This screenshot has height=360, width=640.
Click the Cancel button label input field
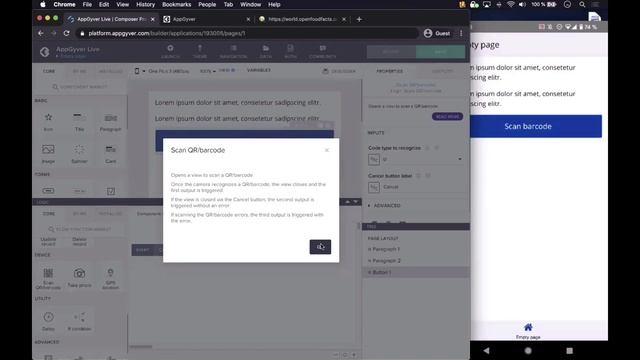423,187
